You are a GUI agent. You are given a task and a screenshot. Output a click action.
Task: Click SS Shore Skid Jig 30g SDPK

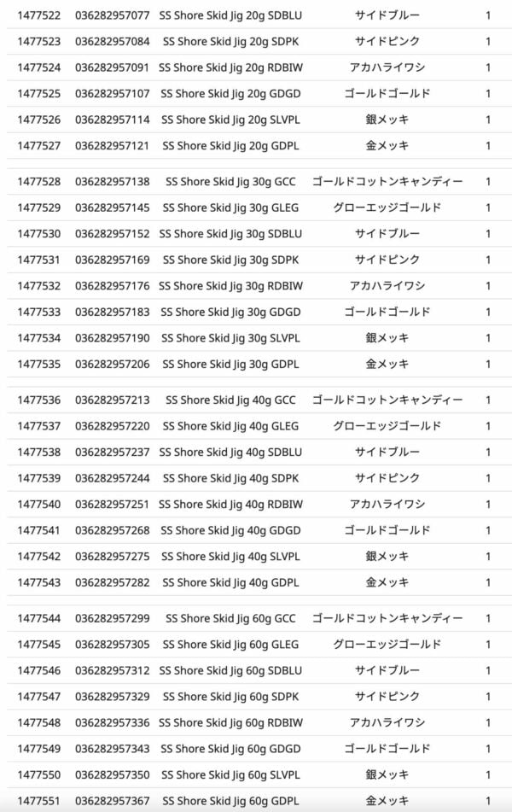point(231,260)
